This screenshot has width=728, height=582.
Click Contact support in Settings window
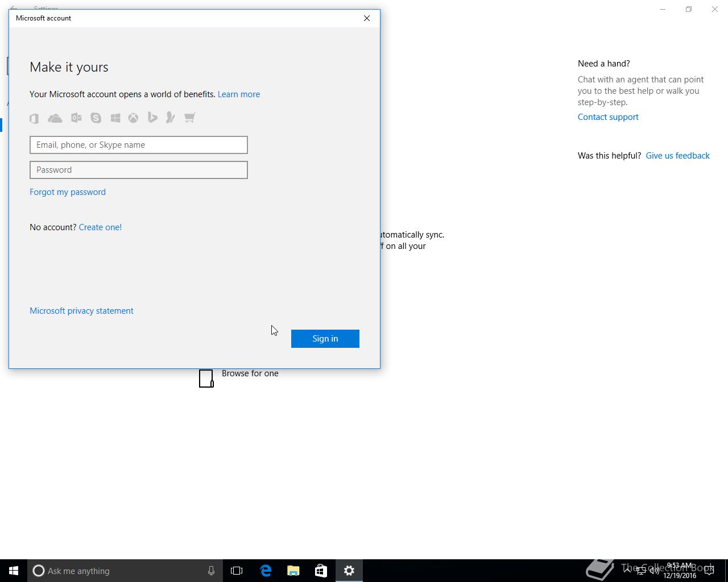pos(608,117)
